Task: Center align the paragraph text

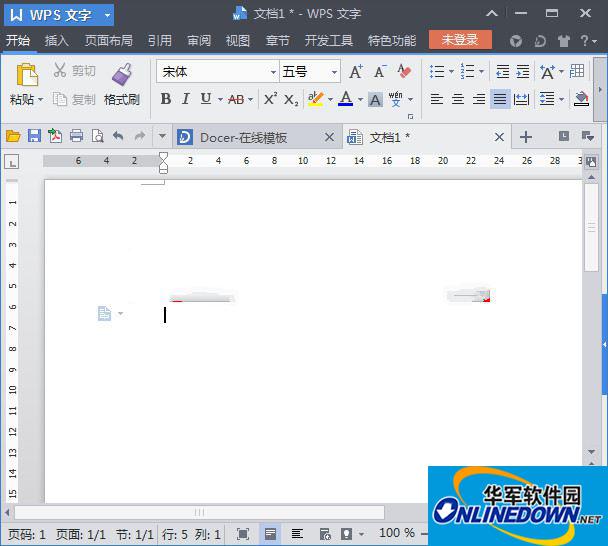Action: (457, 99)
